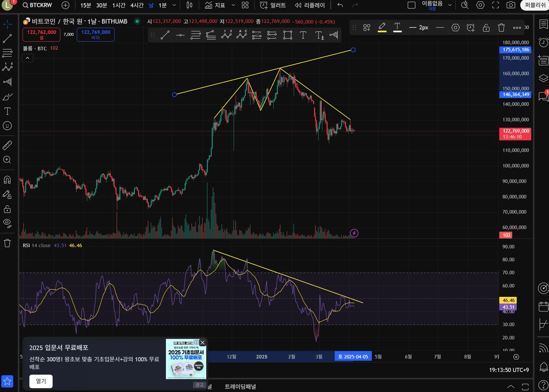Select anchored text tool in favorites bar
549x392 pixels.
pos(319,35)
